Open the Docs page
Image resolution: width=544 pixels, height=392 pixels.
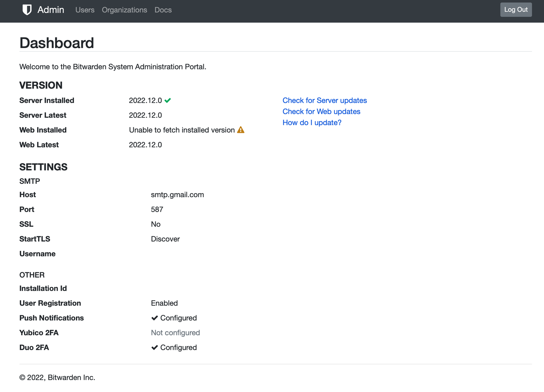[x=163, y=10]
